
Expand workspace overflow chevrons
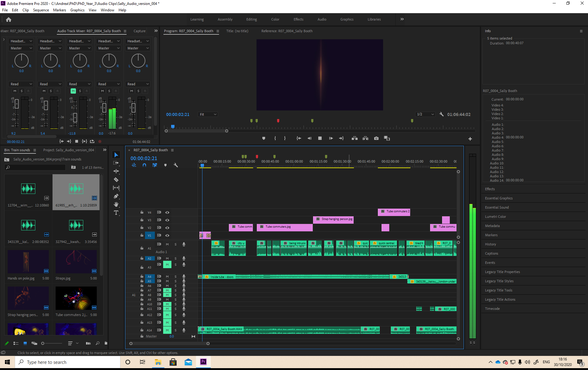[x=402, y=19]
